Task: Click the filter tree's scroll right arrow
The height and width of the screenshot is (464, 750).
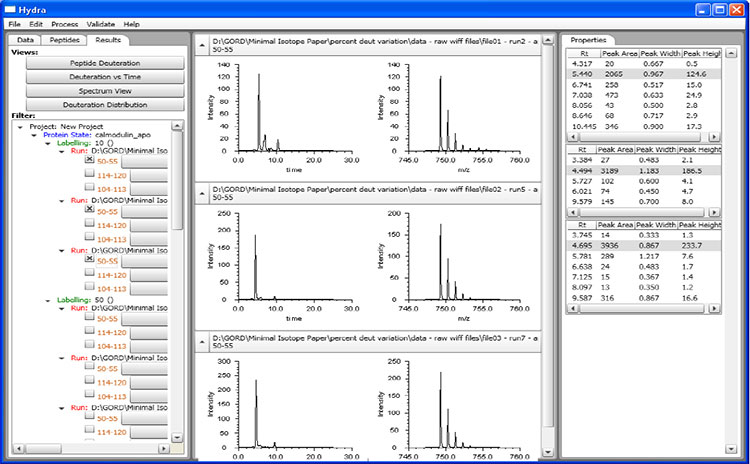Action: [164, 449]
